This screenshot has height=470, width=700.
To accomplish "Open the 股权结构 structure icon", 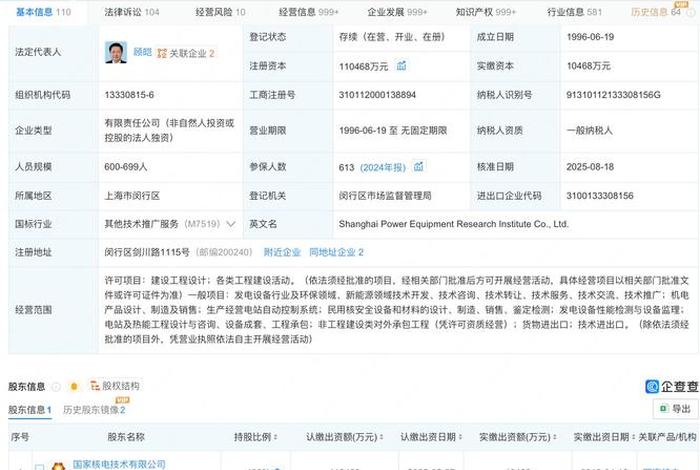I will 95,386.
